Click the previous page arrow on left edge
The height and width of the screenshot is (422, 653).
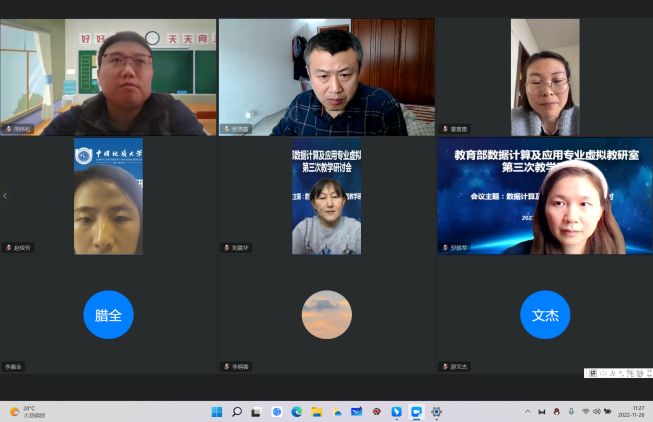point(5,196)
